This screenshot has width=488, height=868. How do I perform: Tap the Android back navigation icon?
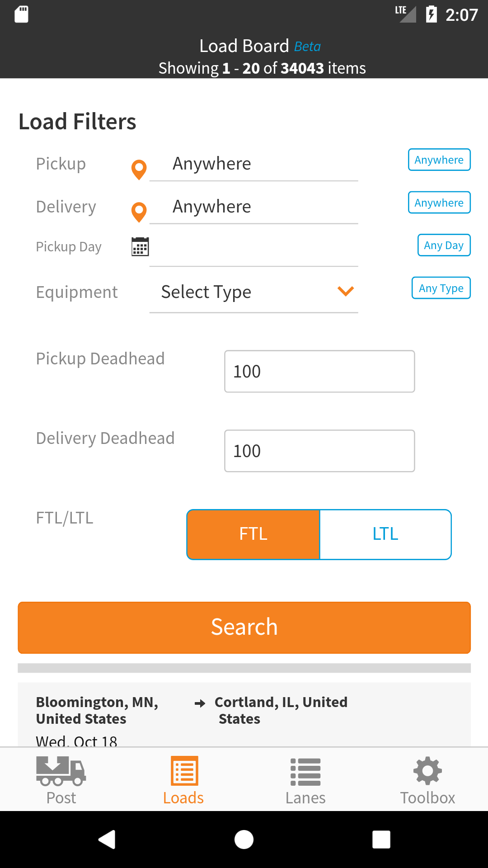pyautogui.click(x=107, y=840)
